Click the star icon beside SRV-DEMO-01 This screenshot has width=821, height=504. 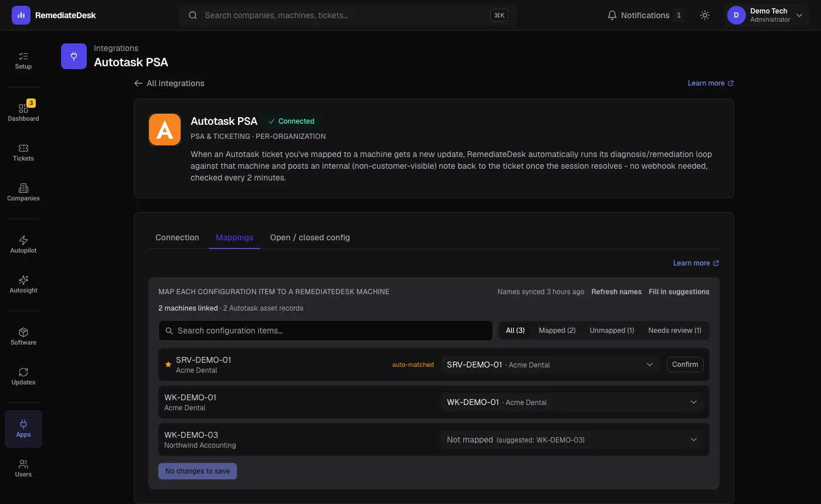[x=168, y=365]
